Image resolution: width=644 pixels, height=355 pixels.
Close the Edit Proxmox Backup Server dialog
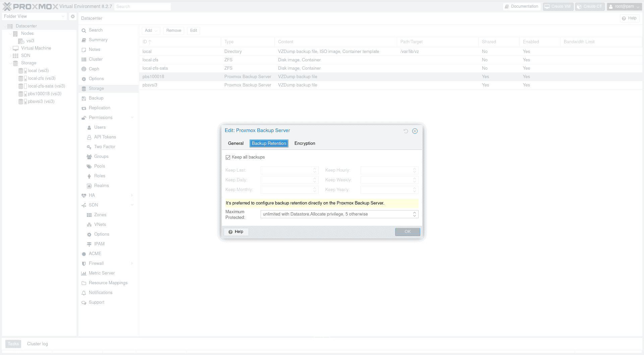pos(415,131)
